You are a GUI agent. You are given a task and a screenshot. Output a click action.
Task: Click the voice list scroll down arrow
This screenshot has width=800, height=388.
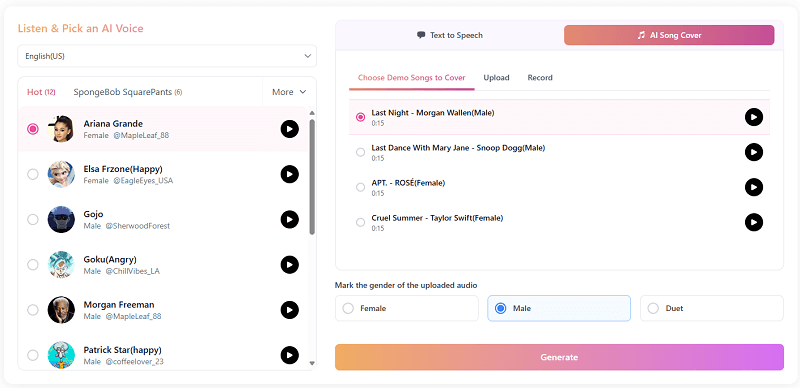[312, 363]
